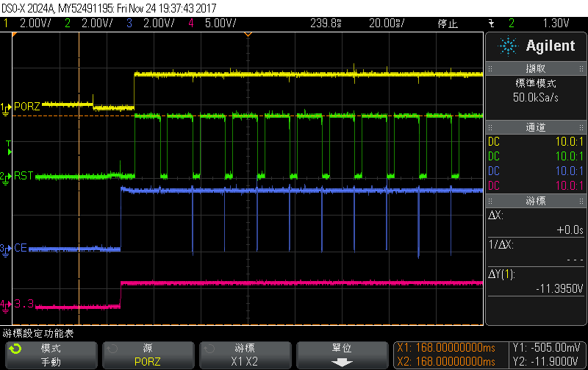
Task: Click the blue DC 10.0:1 channel row
Action: (536, 171)
